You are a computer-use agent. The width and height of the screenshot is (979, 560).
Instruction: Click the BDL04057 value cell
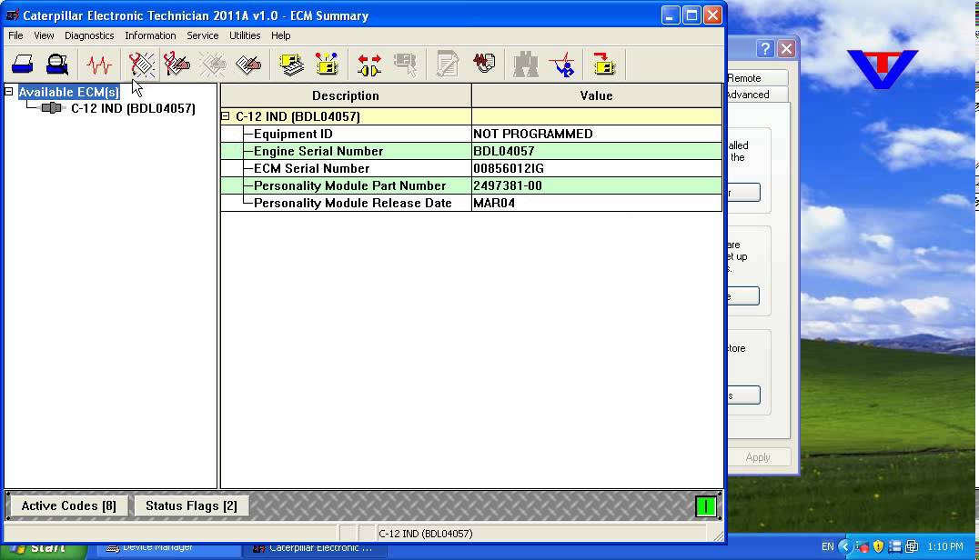(596, 151)
